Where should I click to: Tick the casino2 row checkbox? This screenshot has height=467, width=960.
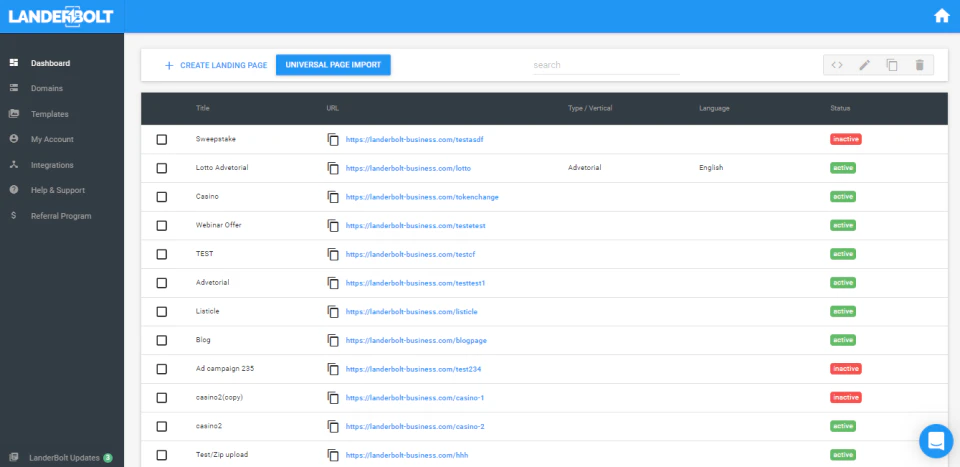[162, 426]
